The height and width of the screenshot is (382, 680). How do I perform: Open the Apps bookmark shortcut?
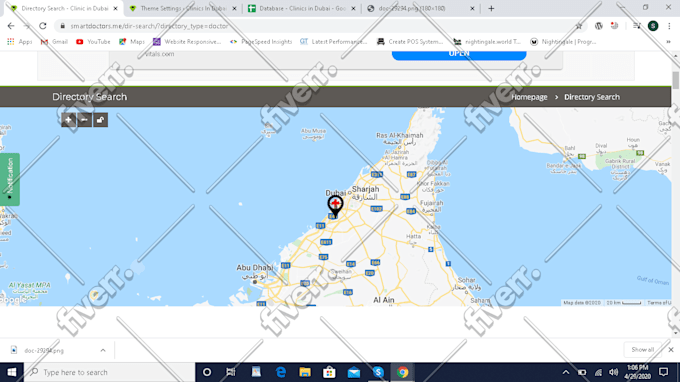pos(20,42)
